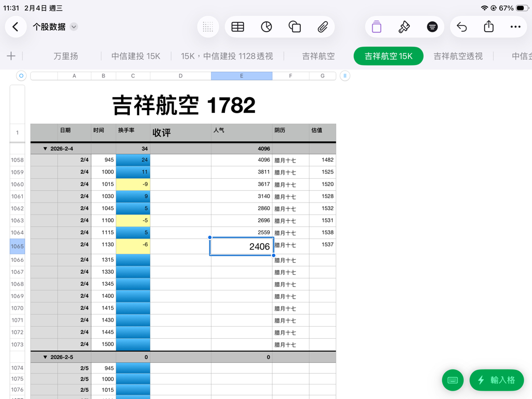
Task: Select the 人气 header cell
Action: pos(242,132)
